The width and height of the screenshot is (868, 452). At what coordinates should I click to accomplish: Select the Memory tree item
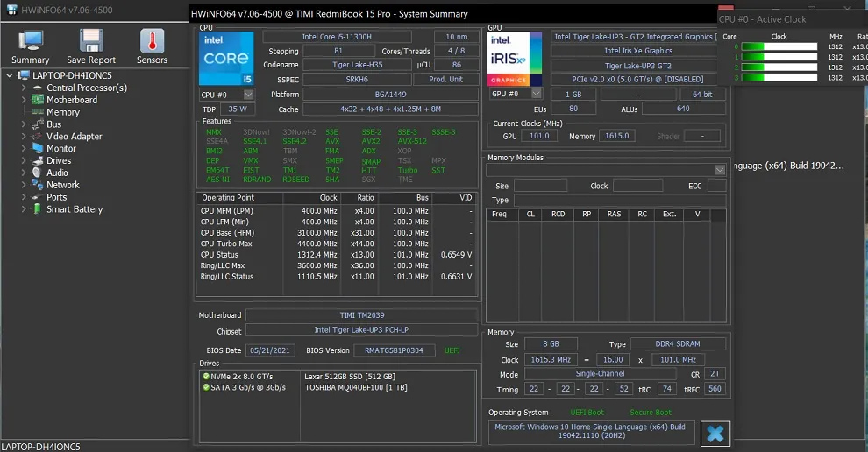63,112
